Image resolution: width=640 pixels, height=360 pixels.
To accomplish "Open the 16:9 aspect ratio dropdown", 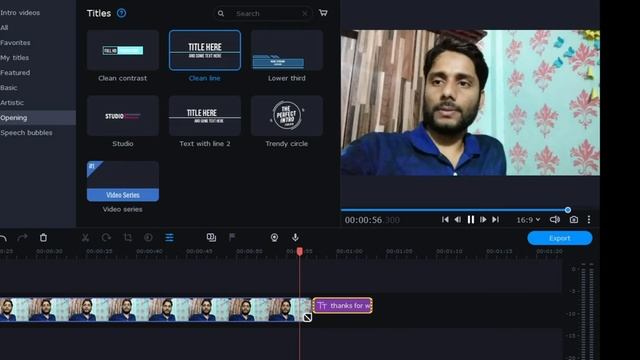I will 528,220.
